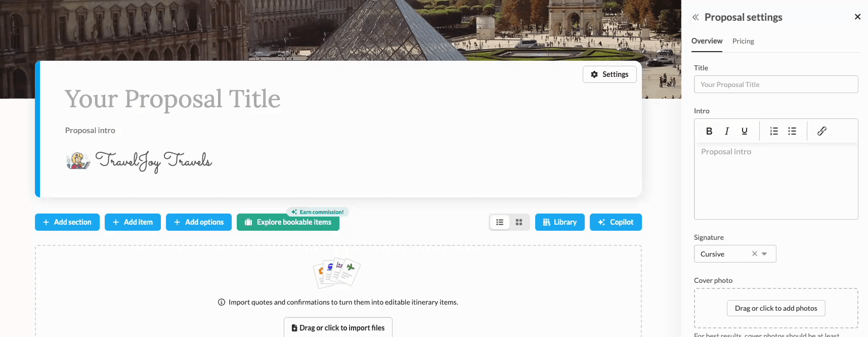Click Drag or click to add photos

(776, 308)
